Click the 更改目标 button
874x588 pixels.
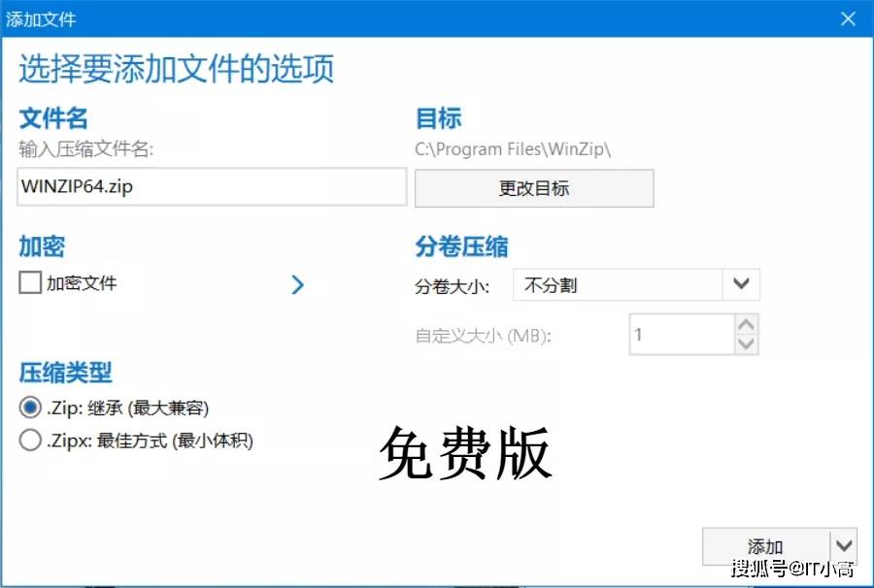tap(533, 187)
